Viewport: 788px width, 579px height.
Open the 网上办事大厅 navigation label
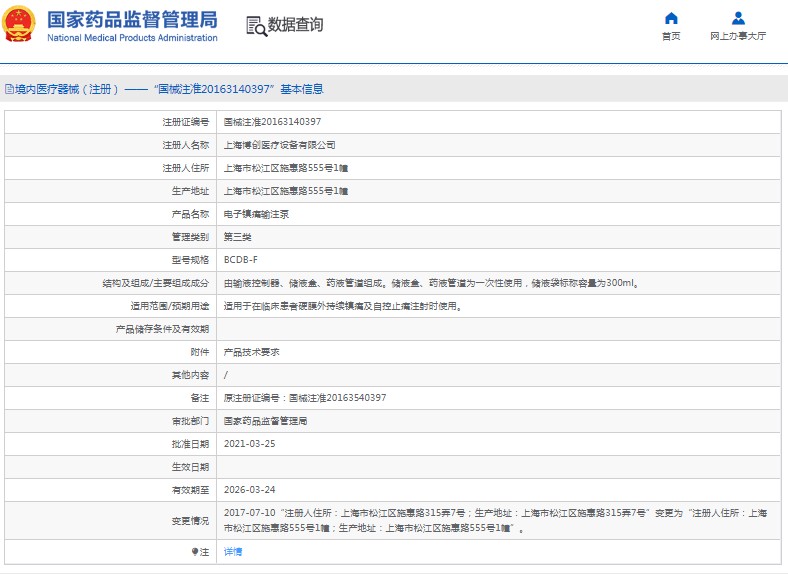[x=738, y=36]
